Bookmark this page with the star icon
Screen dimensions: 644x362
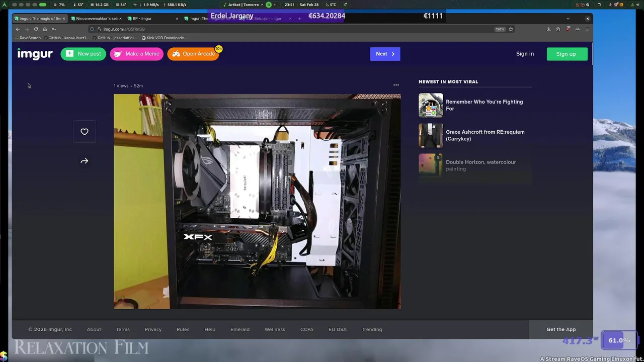tap(511, 29)
